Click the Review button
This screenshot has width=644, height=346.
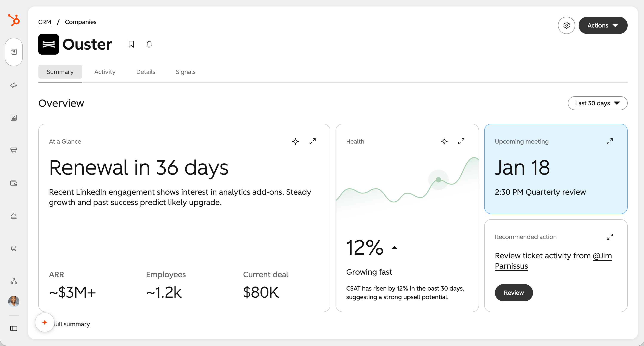[514, 293]
